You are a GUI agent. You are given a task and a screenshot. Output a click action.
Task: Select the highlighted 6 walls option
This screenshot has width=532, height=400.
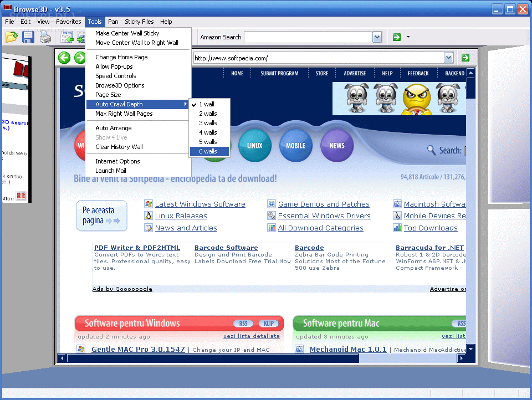[x=209, y=151]
